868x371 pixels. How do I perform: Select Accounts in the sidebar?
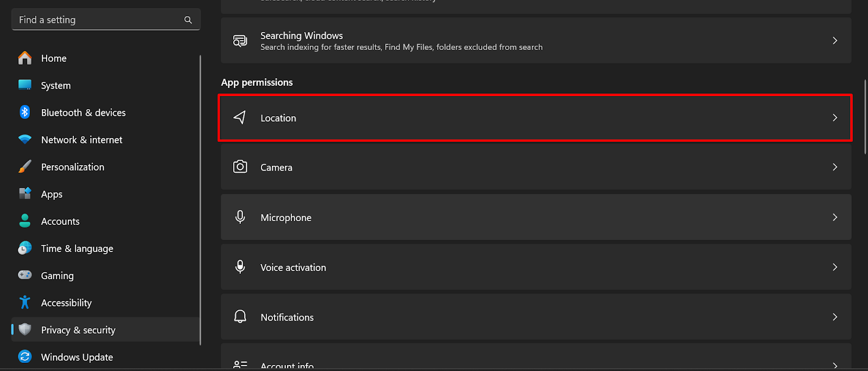[106, 221]
